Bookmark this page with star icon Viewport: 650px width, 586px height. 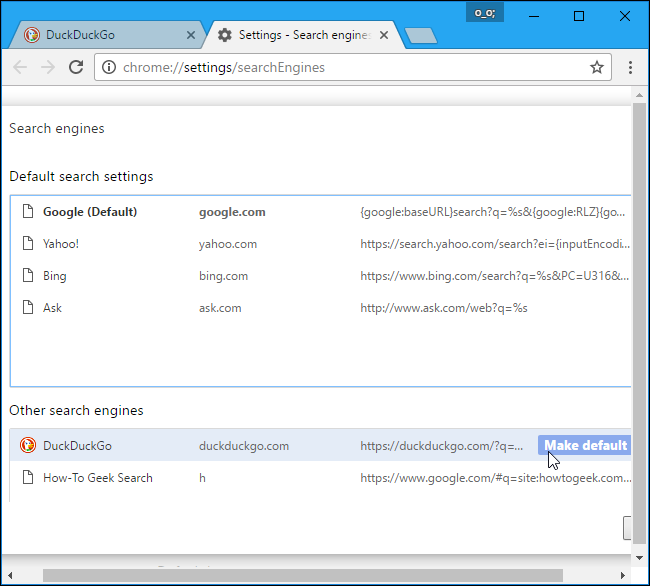(597, 67)
